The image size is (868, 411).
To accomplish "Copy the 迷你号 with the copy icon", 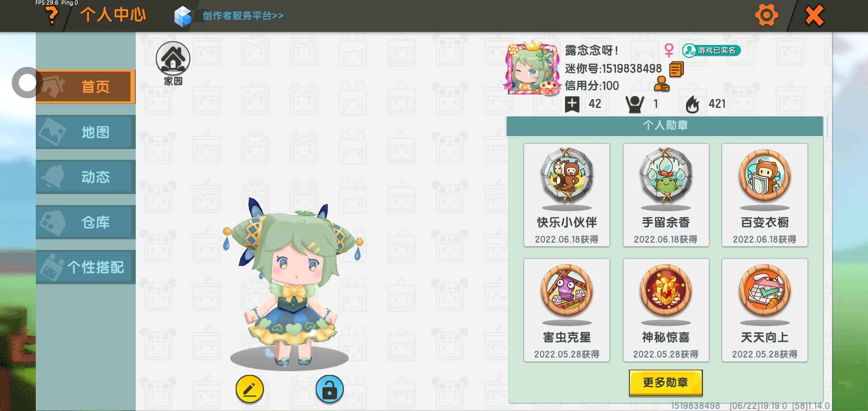I will pos(676,69).
